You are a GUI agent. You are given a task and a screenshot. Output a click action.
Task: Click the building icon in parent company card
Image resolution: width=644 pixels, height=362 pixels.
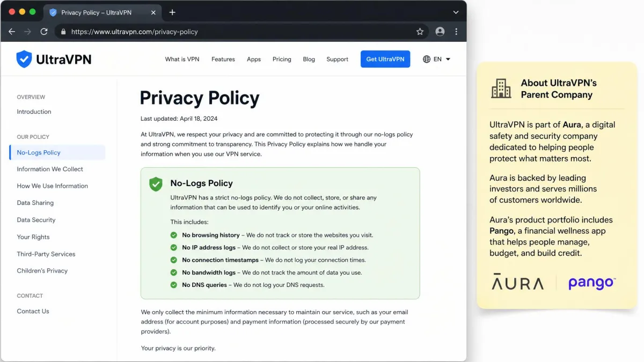[x=501, y=88]
